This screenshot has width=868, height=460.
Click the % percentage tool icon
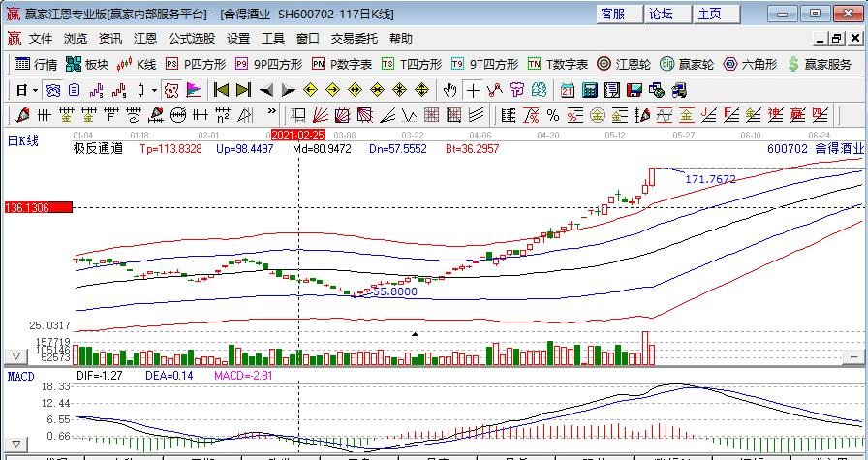[552, 115]
